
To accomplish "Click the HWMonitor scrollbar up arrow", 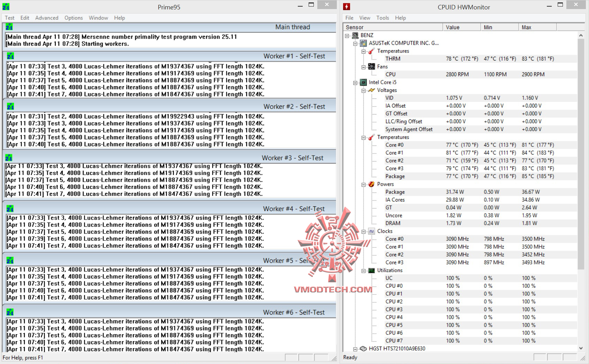I will click(x=581, y=35).
